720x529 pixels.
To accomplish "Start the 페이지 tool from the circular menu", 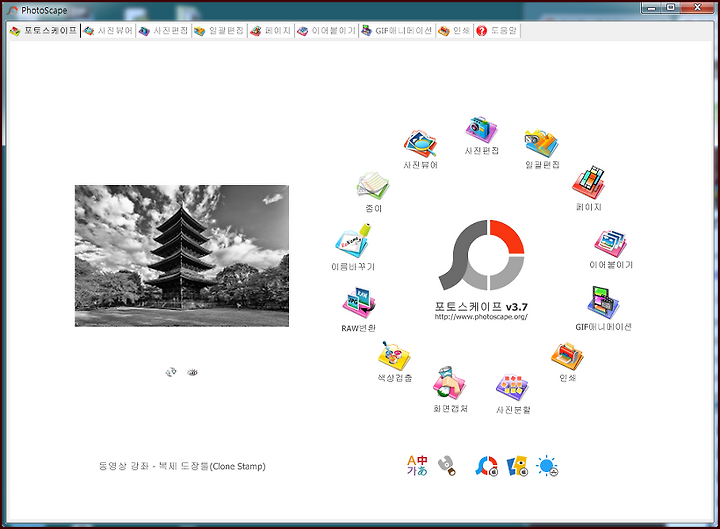I will (x=589, y=183).
